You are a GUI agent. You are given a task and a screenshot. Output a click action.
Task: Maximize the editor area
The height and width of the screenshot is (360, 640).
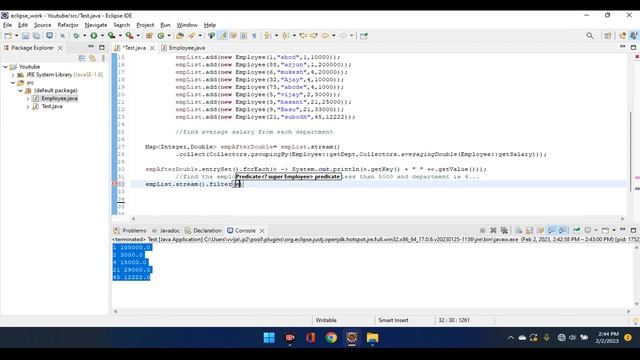tap(633, 47)
